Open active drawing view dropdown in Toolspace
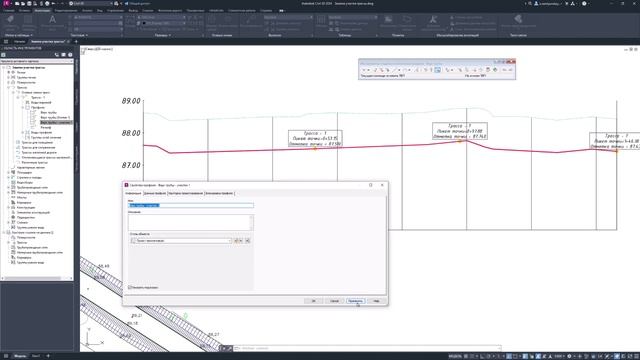Image resolution: width=640 pixels, height=360 pixels. click(37, 61)
